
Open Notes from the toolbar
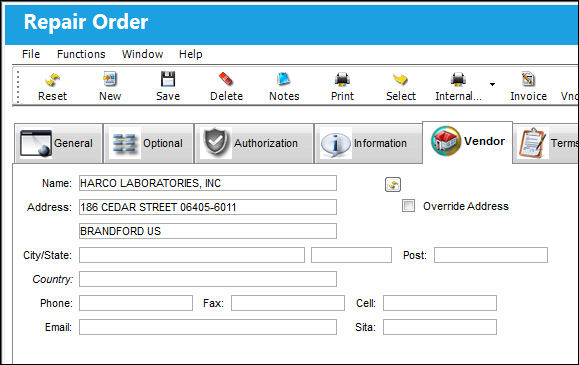284,86
